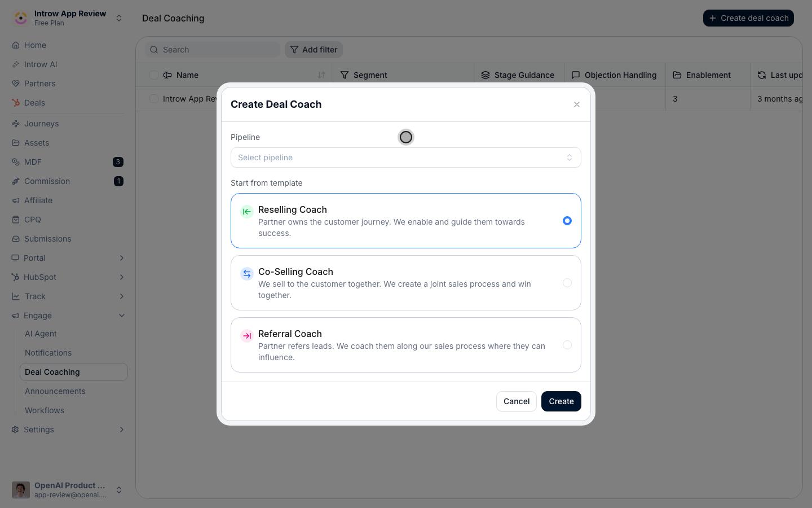The image size is (812, 508).
Task: Check the Introw App Review row checkbox
Action: [154, 99]
